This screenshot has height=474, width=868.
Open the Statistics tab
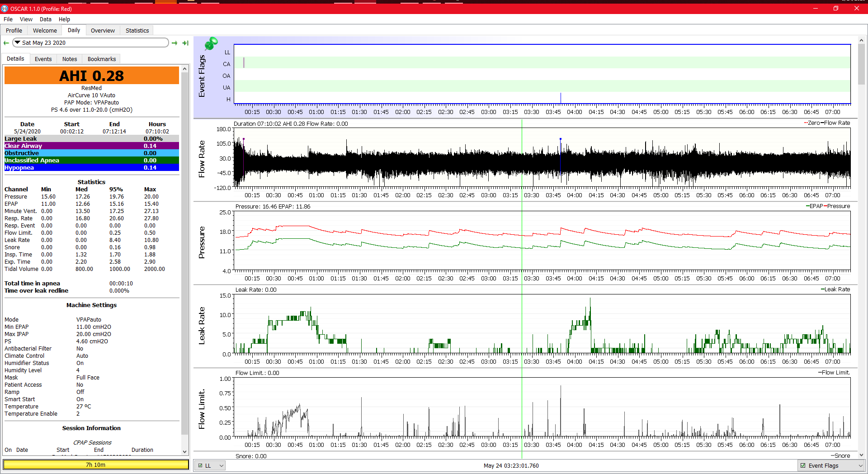point(137,30)
